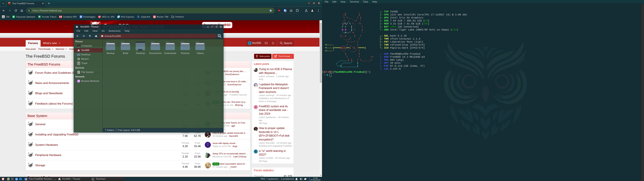Screen dimensions: 644x181
Task: Open the terminal's Terminal menu
Action: point(354,2)
